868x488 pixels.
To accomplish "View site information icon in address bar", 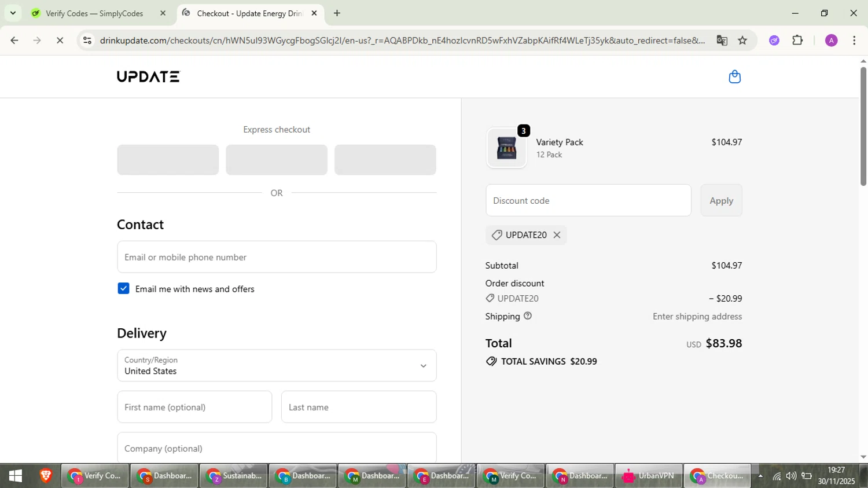I will click(87, 41).
